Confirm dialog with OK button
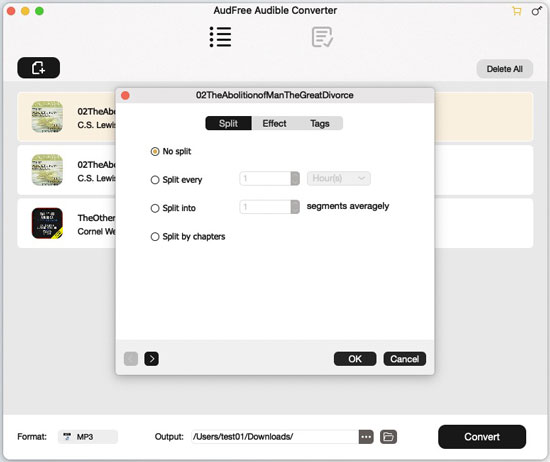 (355, 359)
